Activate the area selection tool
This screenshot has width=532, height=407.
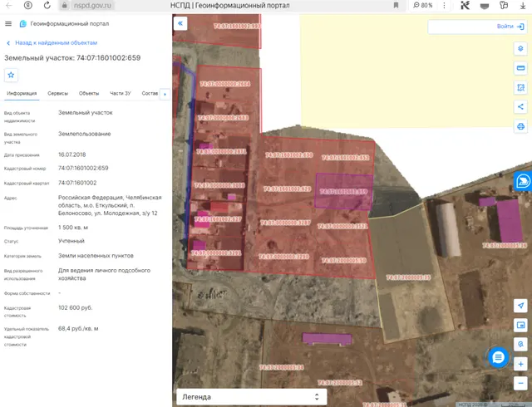520,87
